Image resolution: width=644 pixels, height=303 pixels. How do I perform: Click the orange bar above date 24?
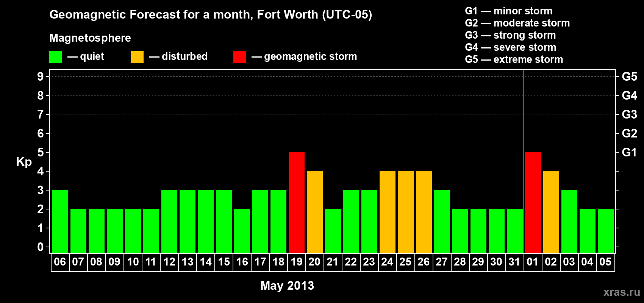click(x=388, y=212)
